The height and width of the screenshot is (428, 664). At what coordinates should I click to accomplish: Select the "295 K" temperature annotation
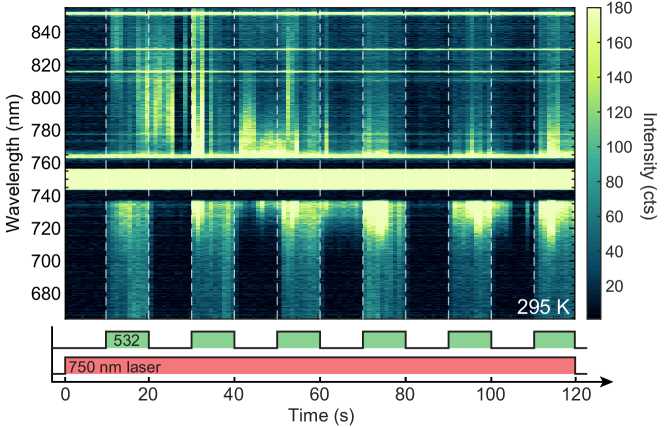click(543, 307)
